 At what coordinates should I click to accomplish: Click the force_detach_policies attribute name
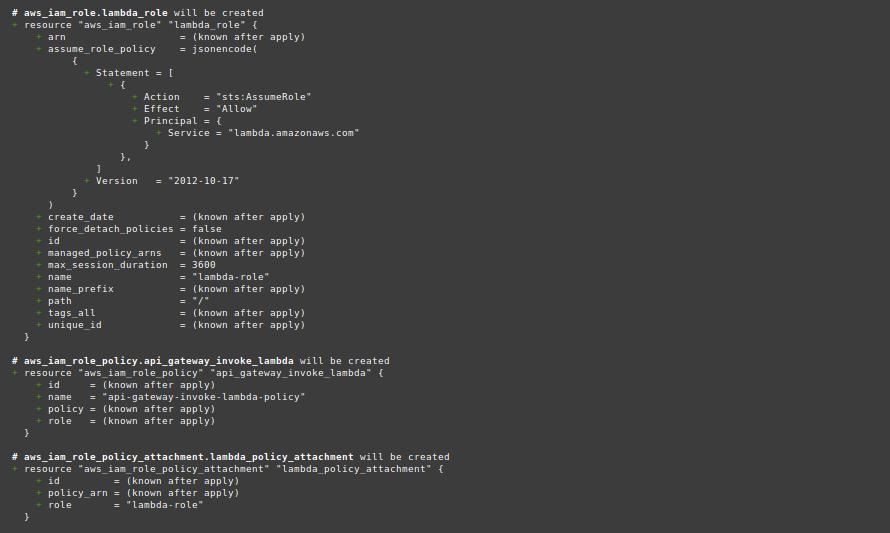click(108, 229)
